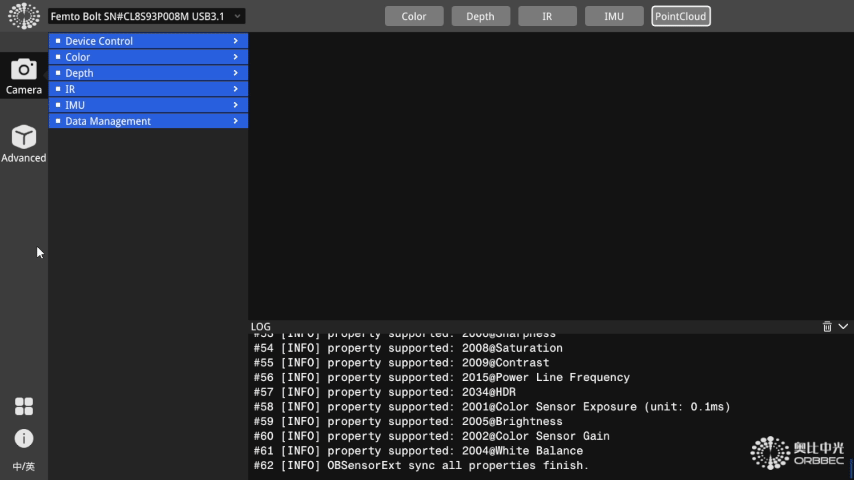Screen dimensions: 854x480
Task: Select log line #58 Color Sensor Exposure
Action: point(492,407)
